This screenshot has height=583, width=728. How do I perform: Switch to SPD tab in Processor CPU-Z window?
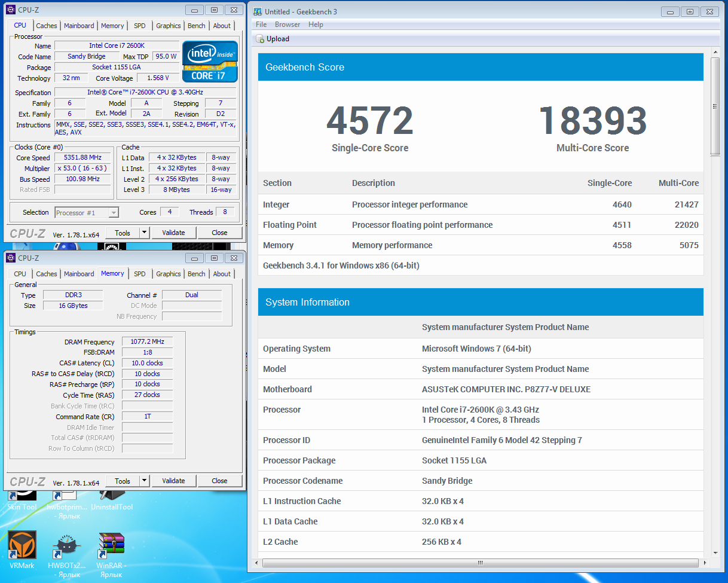pyautogui.click(x=139, y=26)
